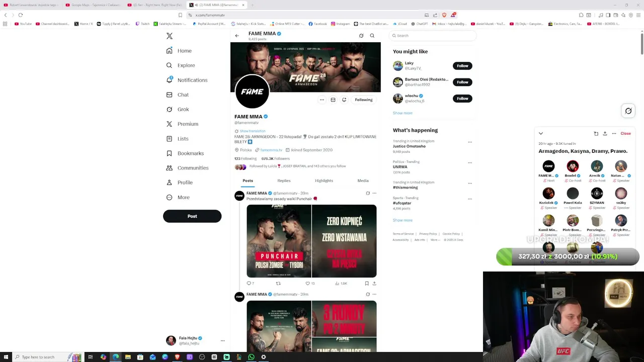644x362 pixels.
Task: Open Space more options three dots
Action: coord(614,134)
